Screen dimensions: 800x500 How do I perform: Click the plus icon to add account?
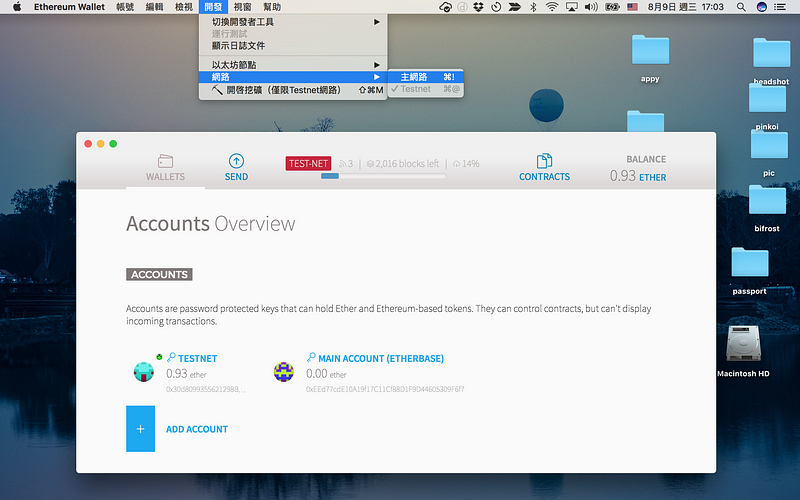pos(140,429)
